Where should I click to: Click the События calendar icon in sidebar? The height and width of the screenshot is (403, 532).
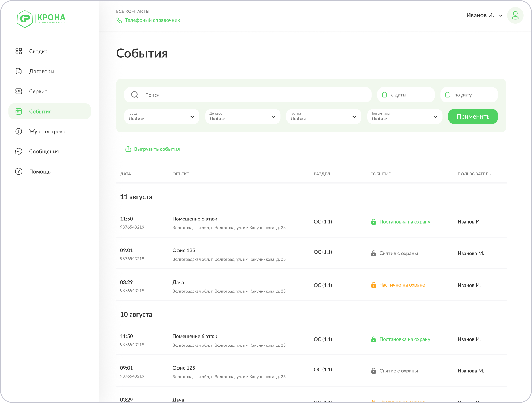click(x=19, y=111)
